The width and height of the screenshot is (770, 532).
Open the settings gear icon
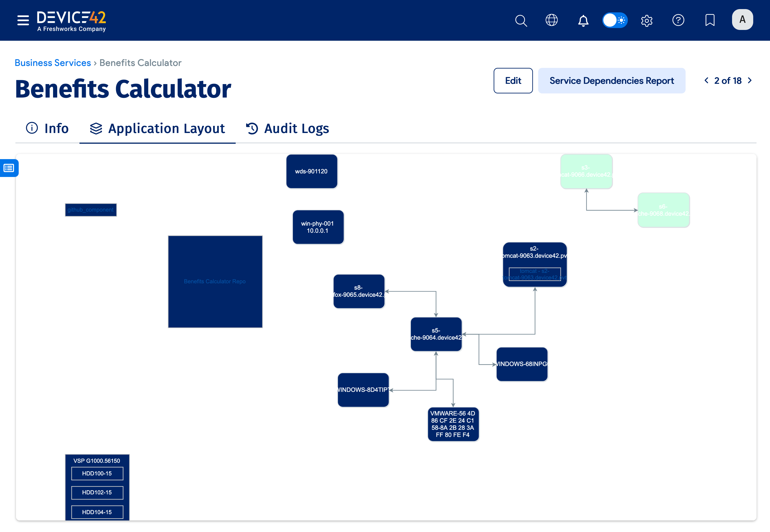point(647,20)
